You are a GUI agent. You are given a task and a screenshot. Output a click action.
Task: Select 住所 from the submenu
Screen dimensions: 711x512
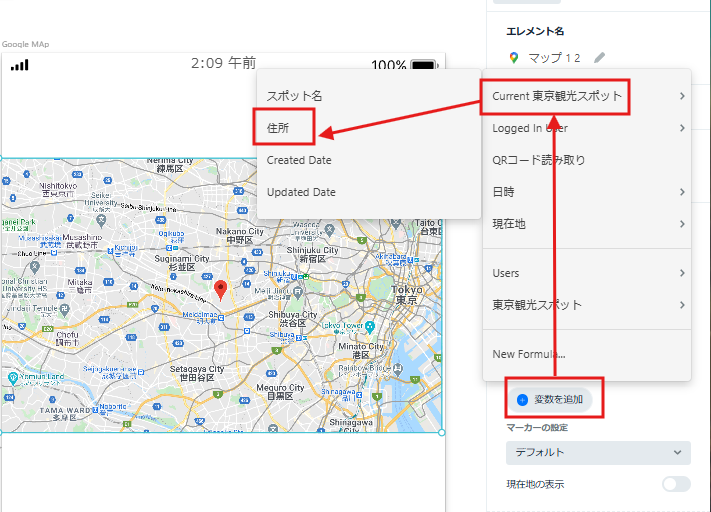tap(369, 128)
